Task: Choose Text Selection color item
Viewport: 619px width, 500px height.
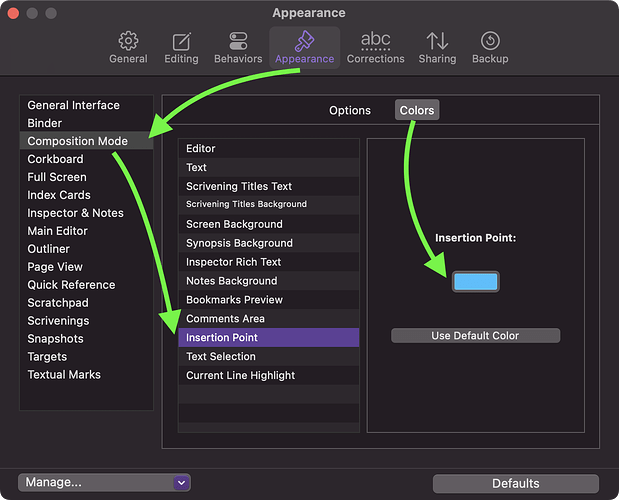Action: [269, 356]
